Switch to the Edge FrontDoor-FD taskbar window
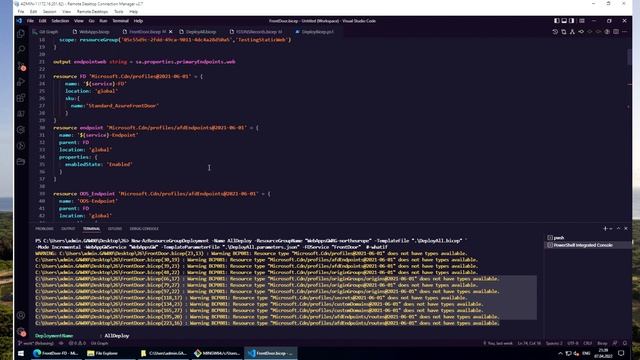This screenshot has width=640, height=360. pyautogui.click(x=56, y=353)
